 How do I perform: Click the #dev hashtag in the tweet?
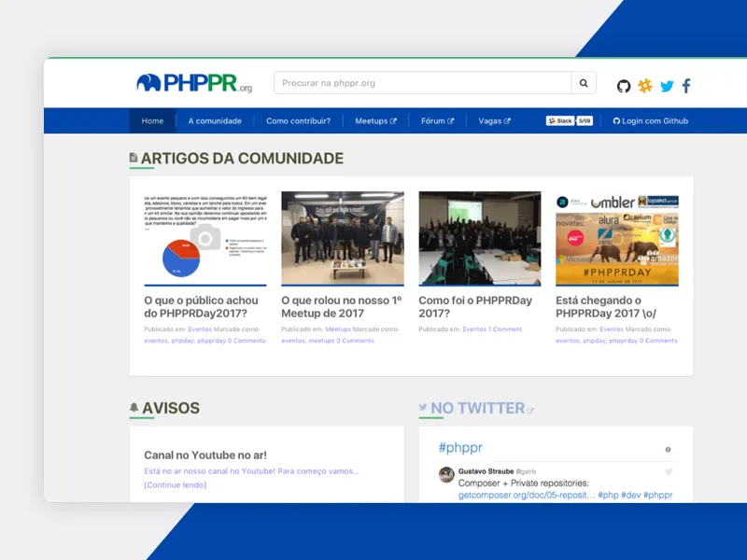point(631,495)
